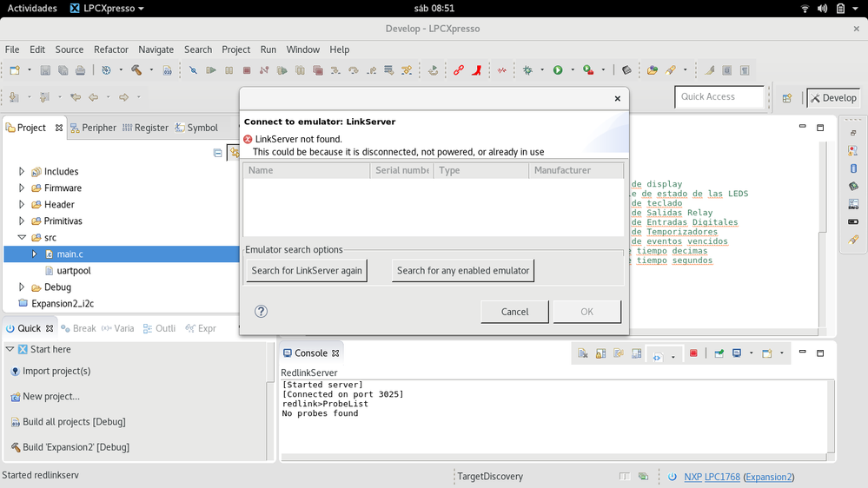The image size is (868, 488).
Task: Click the Save floppy disk icon
Action: pyautogui.click(x=45, y=70)
